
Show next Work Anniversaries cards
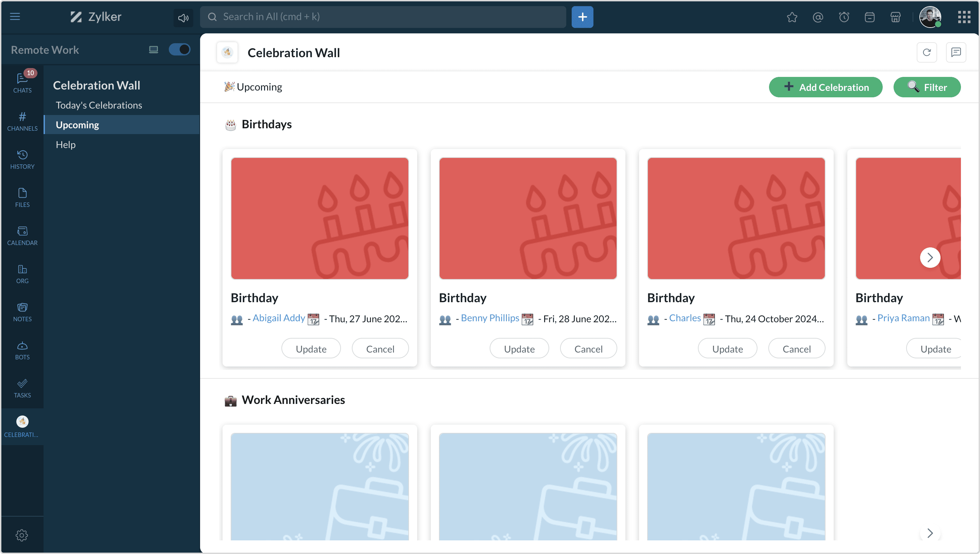pyautogui.click(x=930, y=532)
